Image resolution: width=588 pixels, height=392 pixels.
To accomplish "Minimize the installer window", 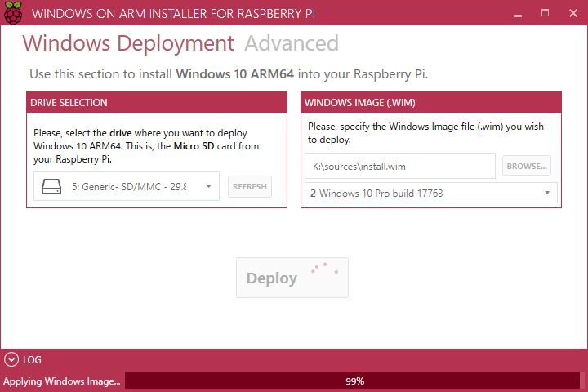I will [519, 14].
